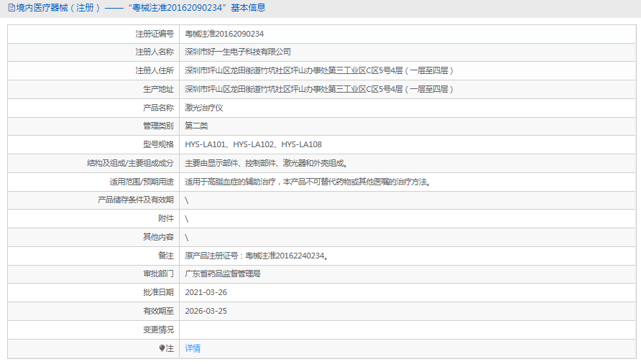Click the 其他内容 label
The width and height of the screenshot is (641, 364).
(x=158, y=237)
